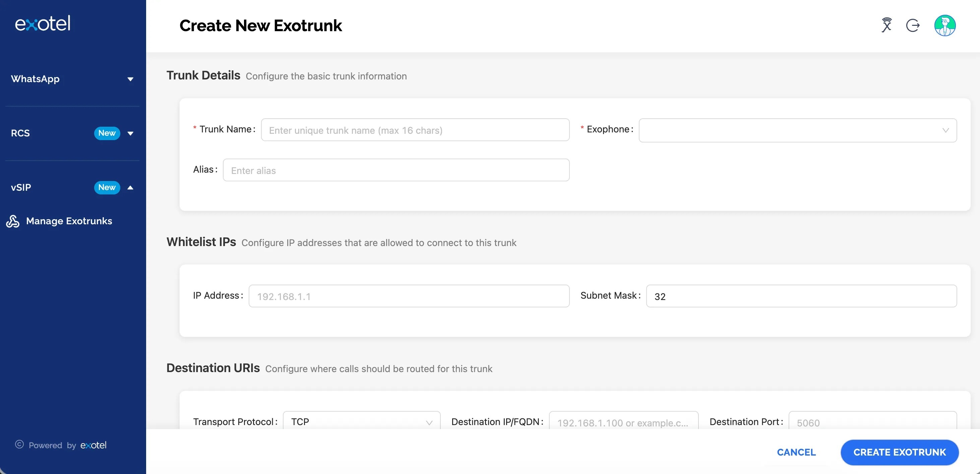Screen dimensions: 980x474
Task: Focus the Trunk Name input field
Action: (x=415, y=130)
